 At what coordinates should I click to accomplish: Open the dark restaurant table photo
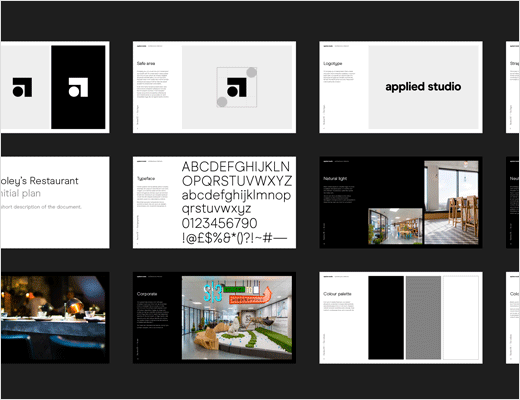tap(53, 318)
